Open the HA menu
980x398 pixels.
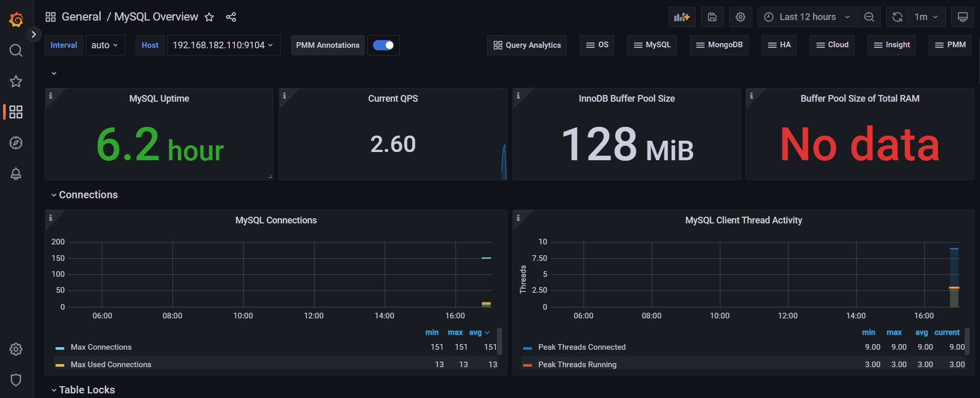[x=779, y=45]
